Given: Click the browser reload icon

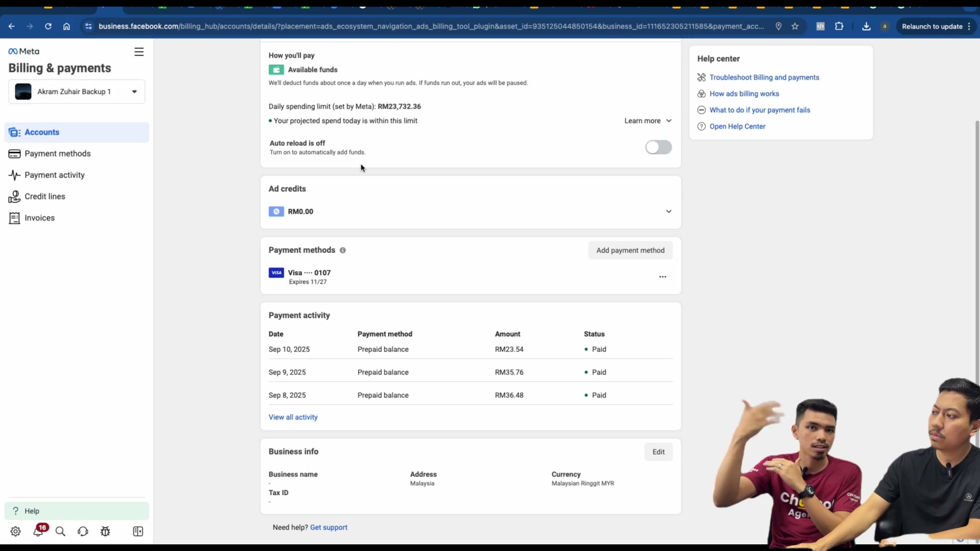Looking at the screenshot, I should (x=48, y=27).
